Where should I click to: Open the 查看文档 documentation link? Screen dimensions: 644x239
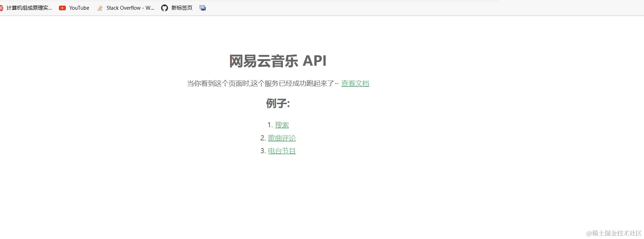coord(355,83)
